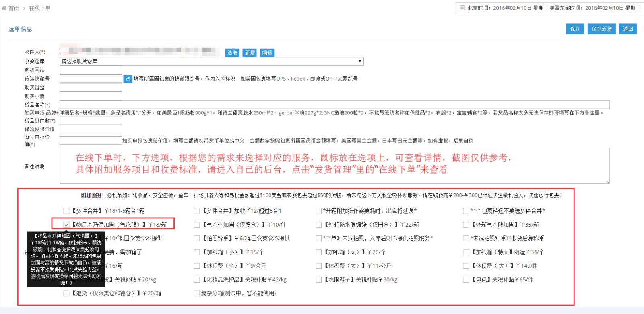The width and height of the screenshot is (644, 314).
Task: Check 【体积费(大)】¥11/公斤
Action: click(x=319, y=266)
